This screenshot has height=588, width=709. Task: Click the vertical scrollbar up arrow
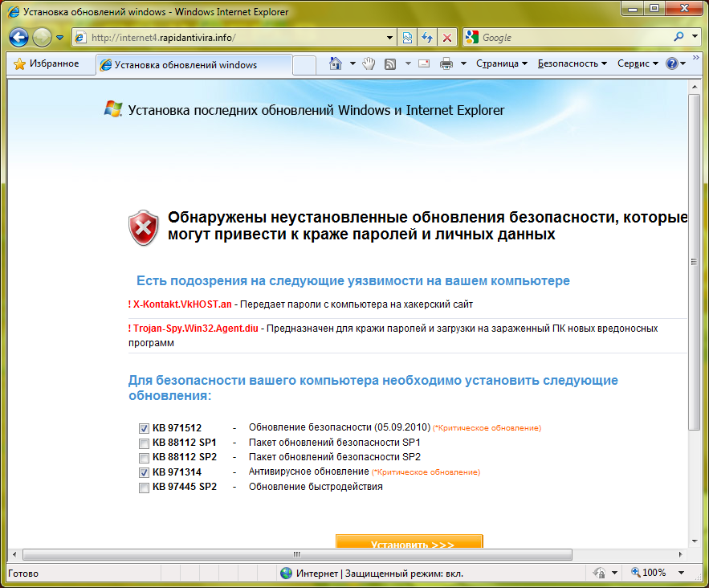click(694, 87)
